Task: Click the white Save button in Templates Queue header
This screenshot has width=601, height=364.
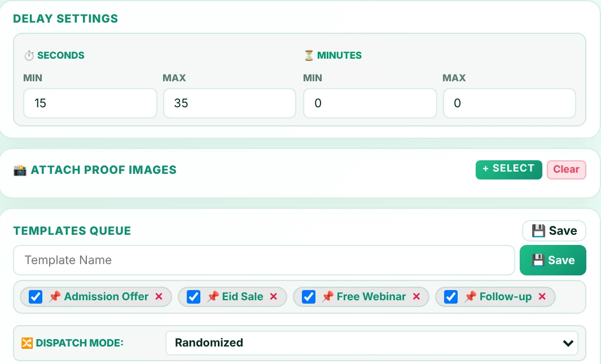Action: [x=554, y=231]
